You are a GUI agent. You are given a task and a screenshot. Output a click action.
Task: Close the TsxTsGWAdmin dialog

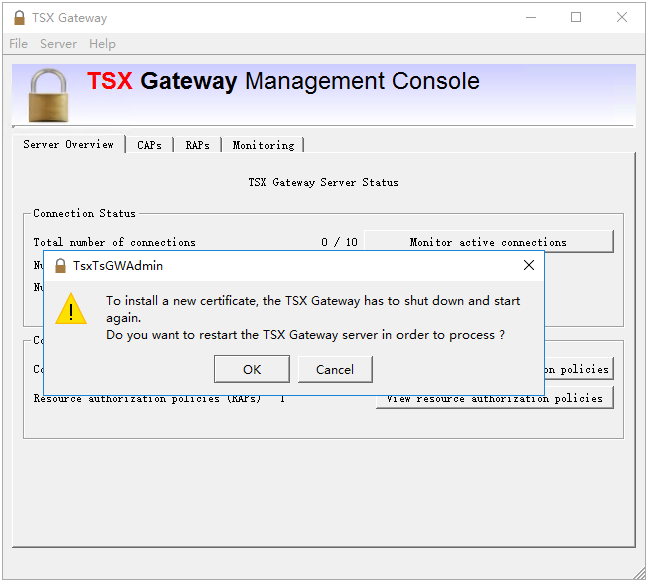(529, 265)
